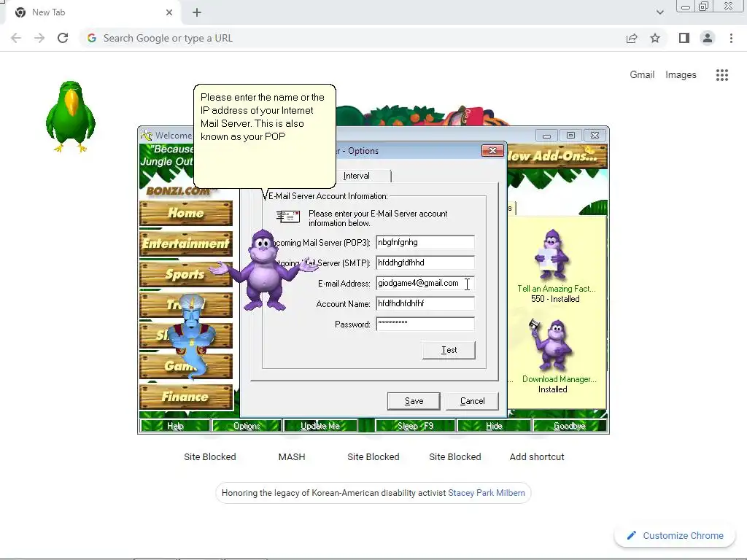Viewport: 747px width, 560px height.
Task: Click the Incoming Mail Server POP3 field
Action: [425, 242]
